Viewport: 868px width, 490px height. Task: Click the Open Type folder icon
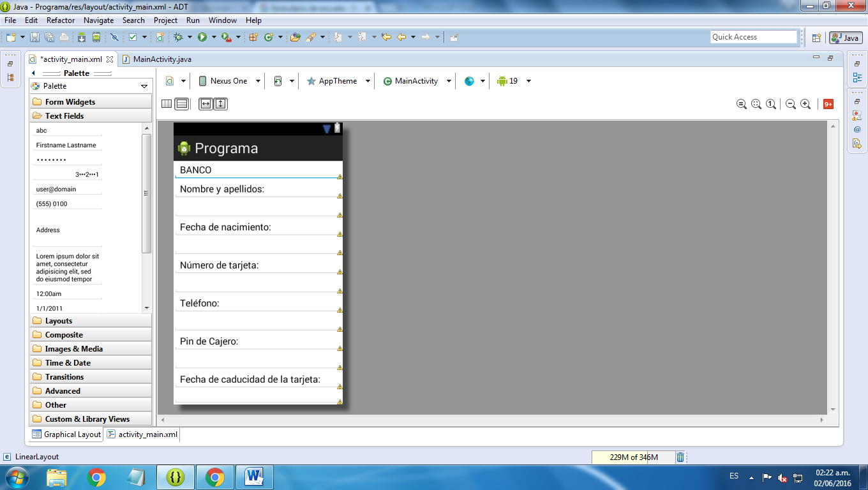click(295, 37)
